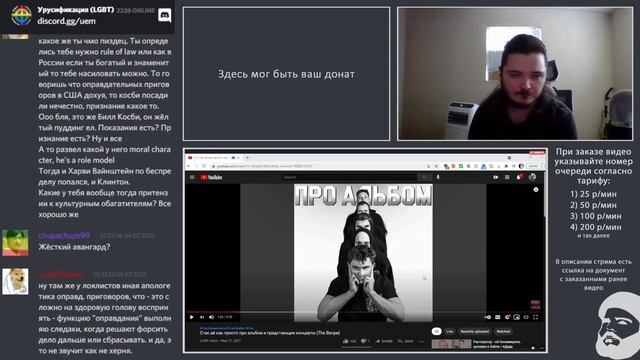Go to YouTube home via logo
Screen dimensions: 640x360
click(211, 177)
